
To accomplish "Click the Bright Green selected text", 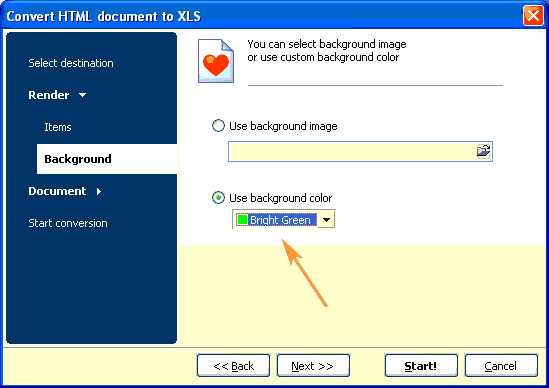I will (280, 220).
